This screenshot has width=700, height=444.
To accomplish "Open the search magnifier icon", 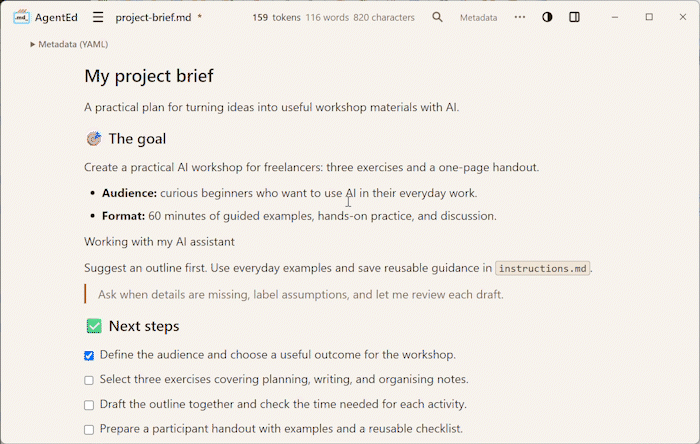I will tap(438, 17).
